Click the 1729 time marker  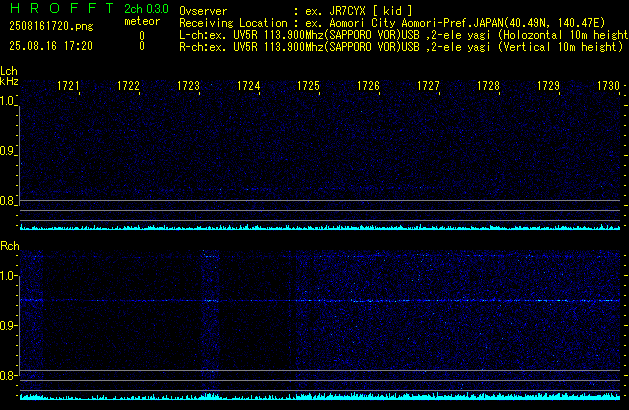coord(548,86)
